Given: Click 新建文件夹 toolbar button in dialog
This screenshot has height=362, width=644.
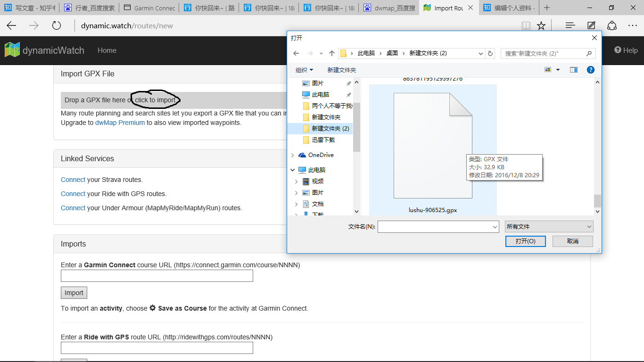Looking at the screenshot, I should tap(342, 70).
